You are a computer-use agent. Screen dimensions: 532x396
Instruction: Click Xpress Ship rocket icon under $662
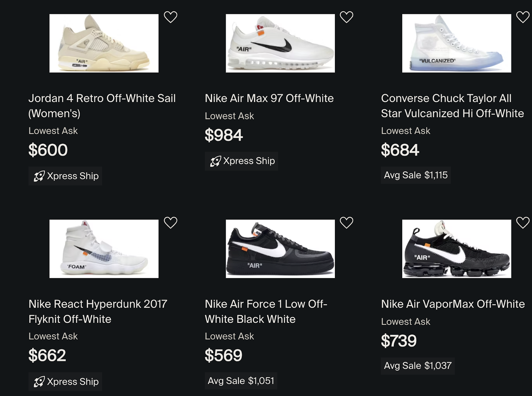point(39,382)
